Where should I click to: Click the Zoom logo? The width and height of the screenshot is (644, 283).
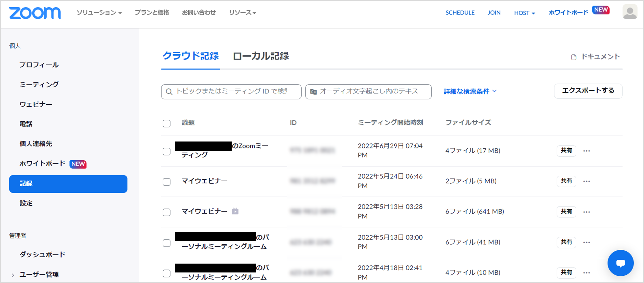tap(35, 13)
